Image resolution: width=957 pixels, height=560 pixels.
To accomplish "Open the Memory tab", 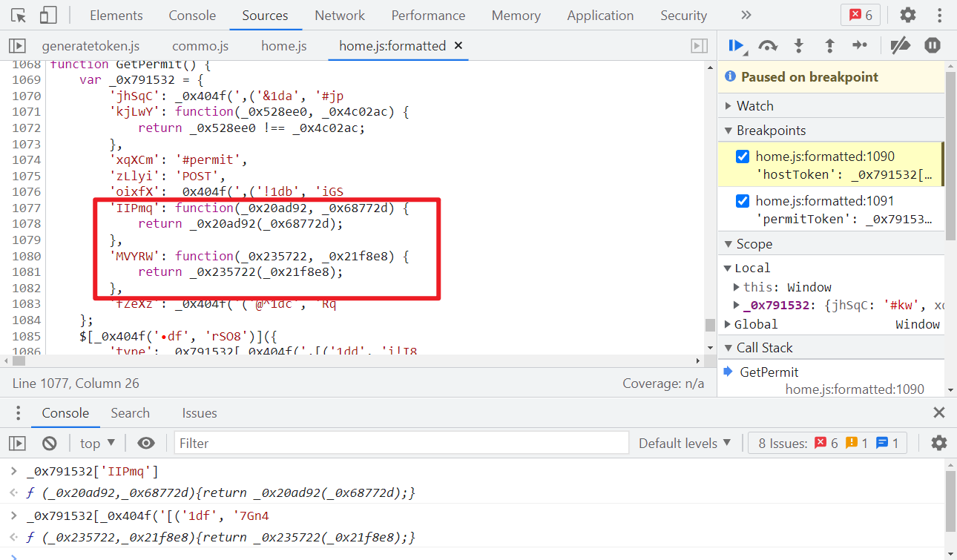I will (x=516, y=16).
